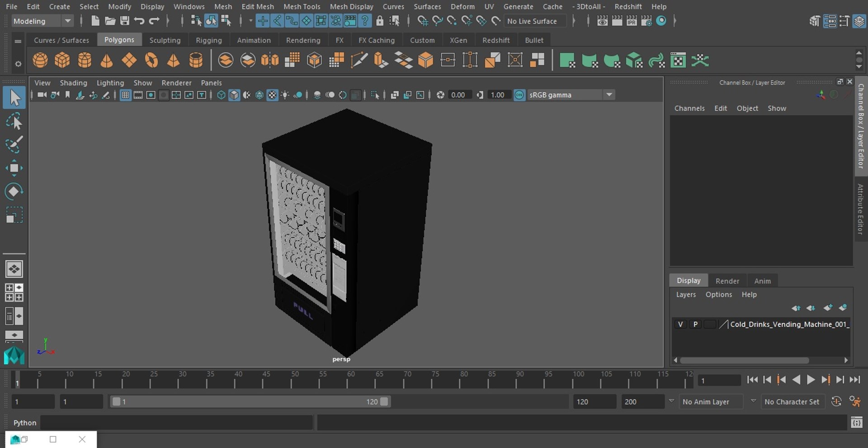Click the No Live Surface field
Viewport: 868px width, 448px height.
534,21
